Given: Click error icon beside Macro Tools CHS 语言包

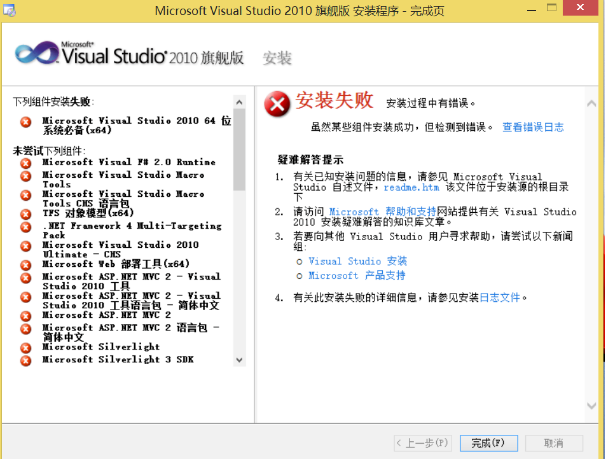Looking at the screenshot, I should point(26,195).
